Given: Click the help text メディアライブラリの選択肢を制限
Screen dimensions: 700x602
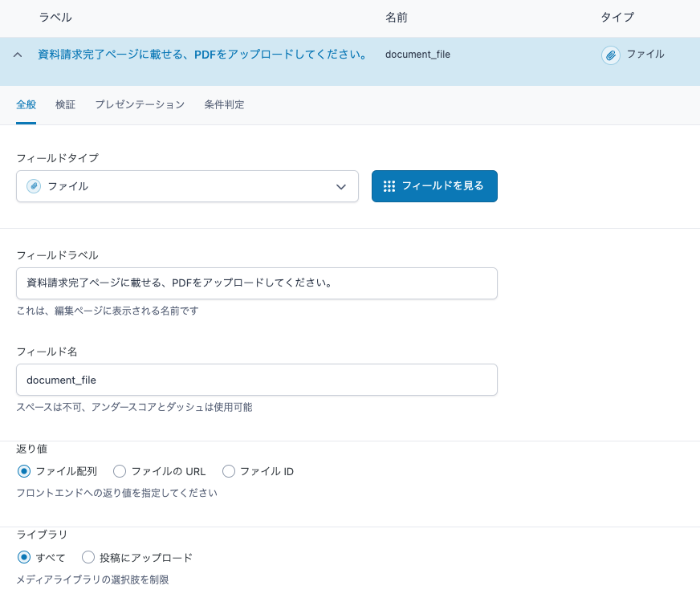Looking at the screenshot, I should click(92, 580).
